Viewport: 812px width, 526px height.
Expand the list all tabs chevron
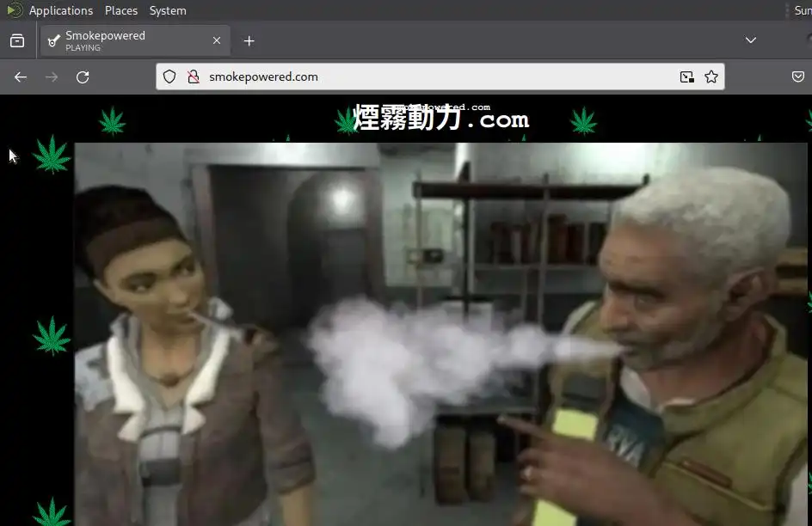[750, 40]
